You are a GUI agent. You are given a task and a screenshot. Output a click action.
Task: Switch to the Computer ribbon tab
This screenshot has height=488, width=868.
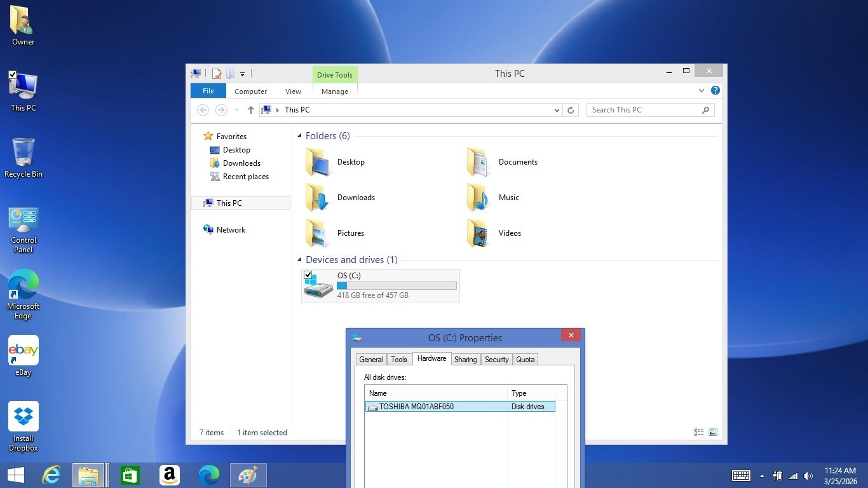pyautogui.click(x=251, y=91)
